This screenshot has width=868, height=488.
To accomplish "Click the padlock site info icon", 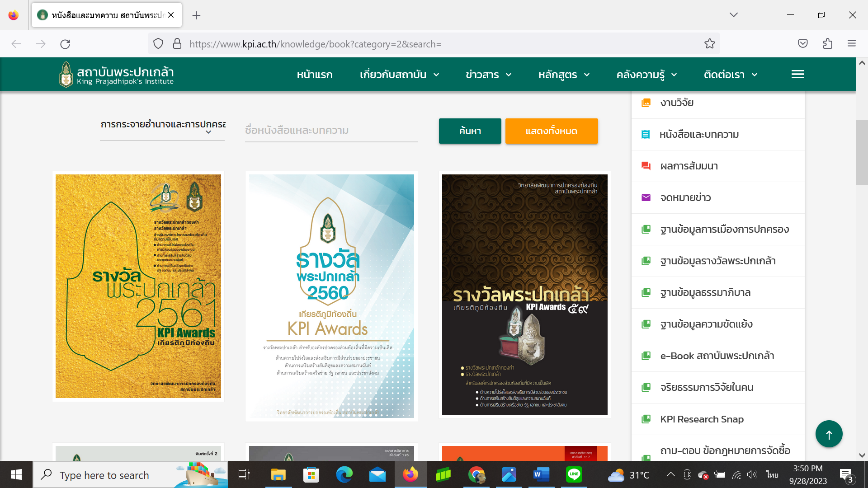I will point(177,44).
